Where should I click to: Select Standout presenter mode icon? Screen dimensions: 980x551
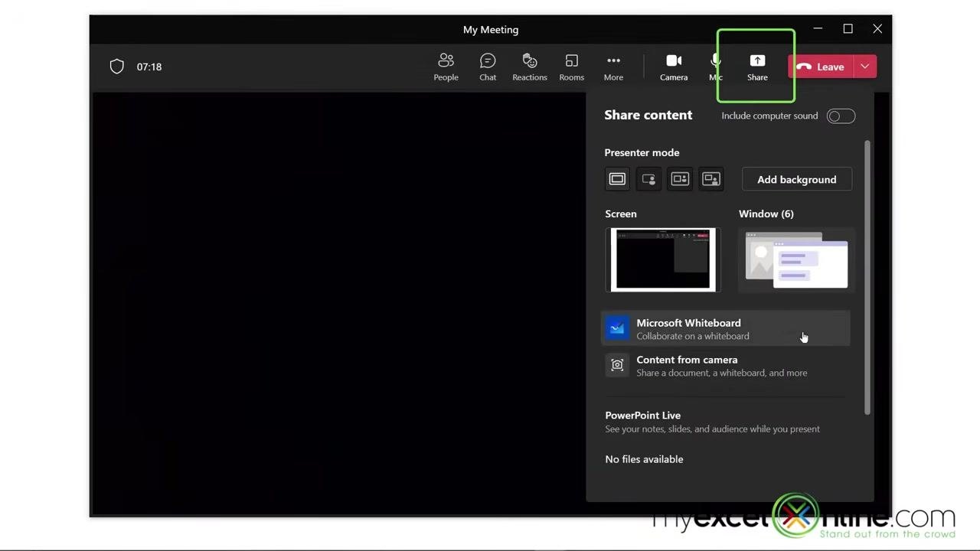tap(648, 179)
